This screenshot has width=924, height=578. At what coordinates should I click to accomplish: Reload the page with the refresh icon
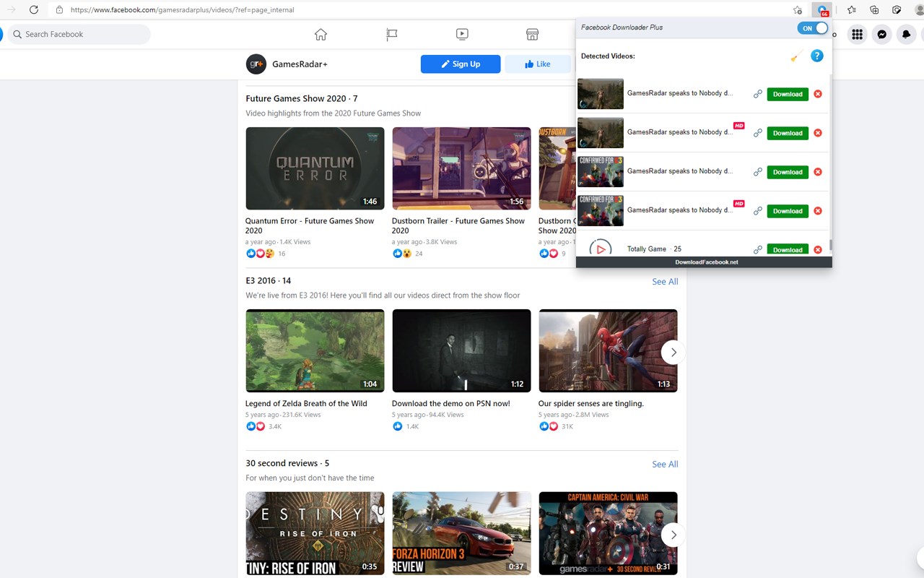click(x=33, y=10)
